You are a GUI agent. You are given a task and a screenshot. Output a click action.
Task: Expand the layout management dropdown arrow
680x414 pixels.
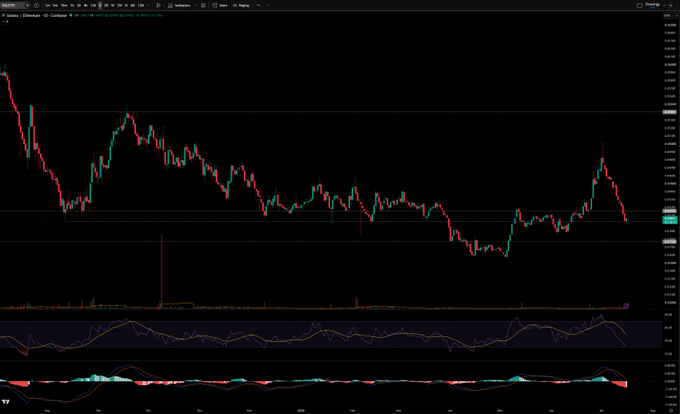click(x=664, y=5)
